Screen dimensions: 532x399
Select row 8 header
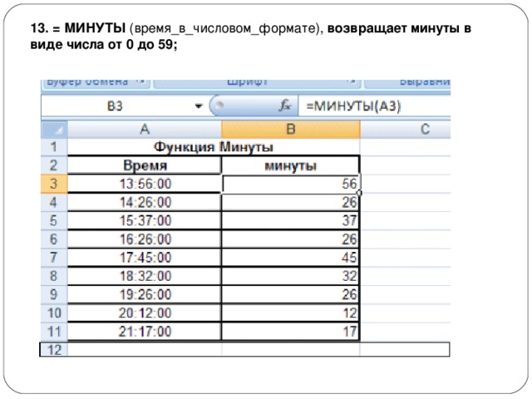[54, 276]
